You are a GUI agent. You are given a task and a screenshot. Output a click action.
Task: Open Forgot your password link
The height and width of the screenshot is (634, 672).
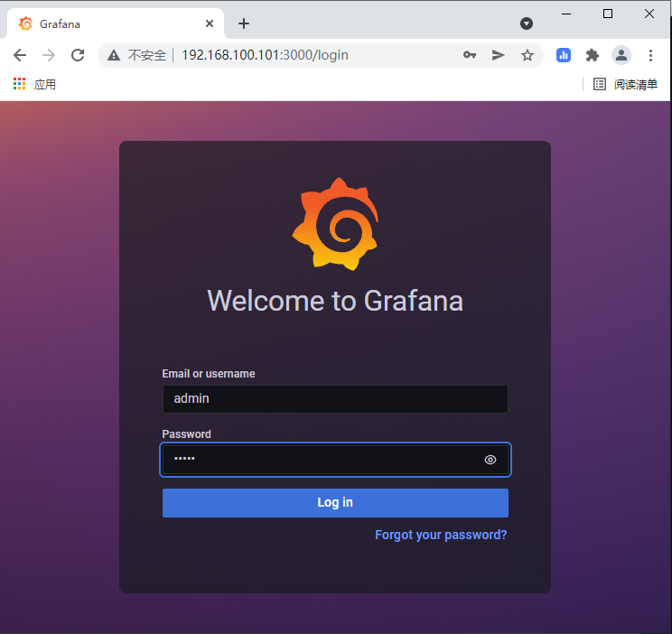click(x=441, y=535)
